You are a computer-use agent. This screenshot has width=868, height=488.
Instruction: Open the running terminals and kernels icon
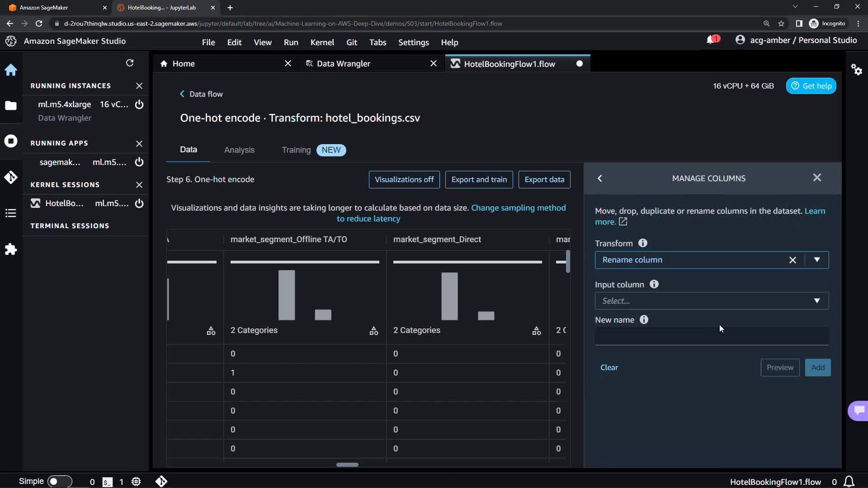(11, 141)
